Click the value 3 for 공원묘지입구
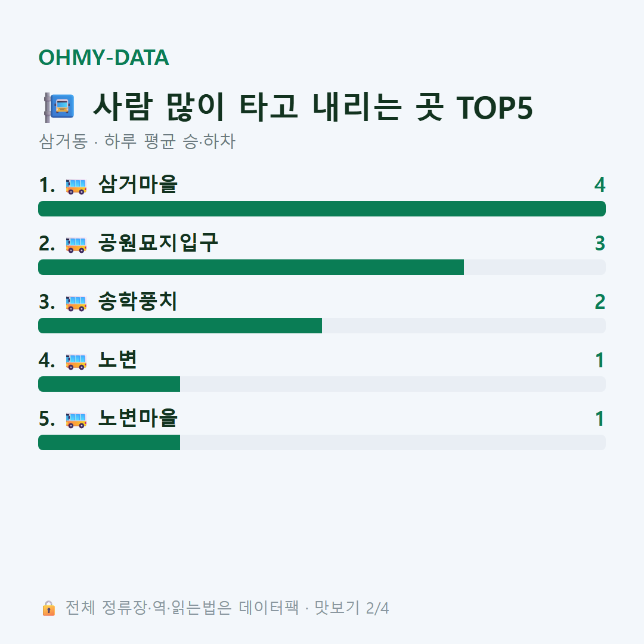The width and height of the screenshot is (644, 644). 600,243
